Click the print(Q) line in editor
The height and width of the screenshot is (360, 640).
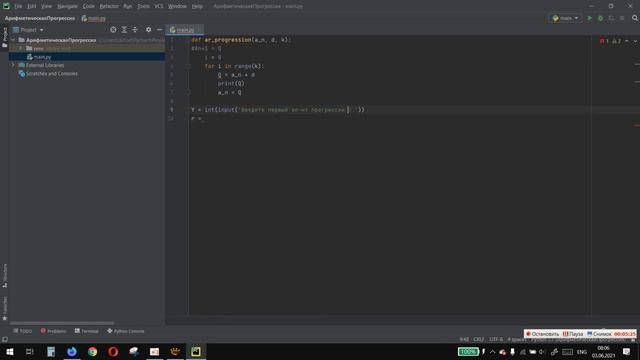pyautogui.click(x=231, y=83)
